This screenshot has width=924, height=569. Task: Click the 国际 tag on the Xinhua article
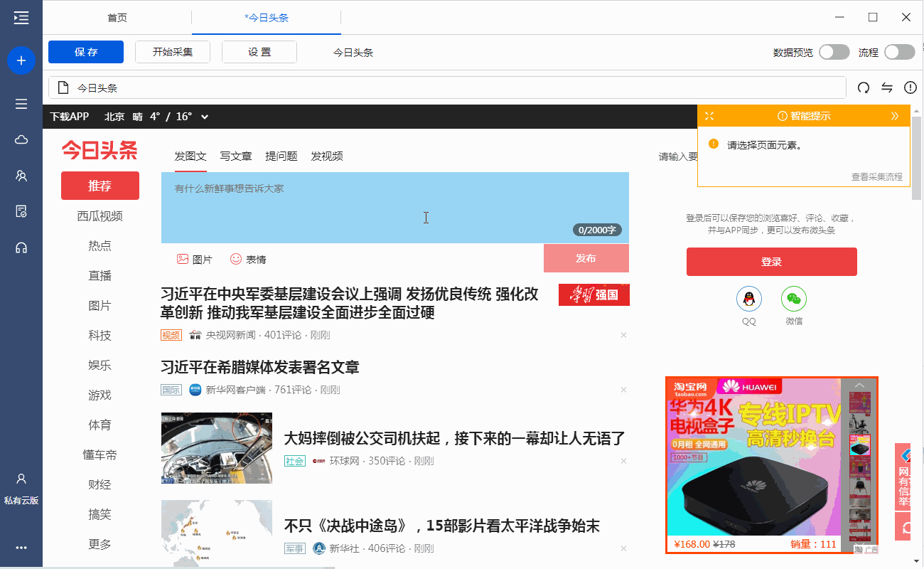(x=171, y=390)
